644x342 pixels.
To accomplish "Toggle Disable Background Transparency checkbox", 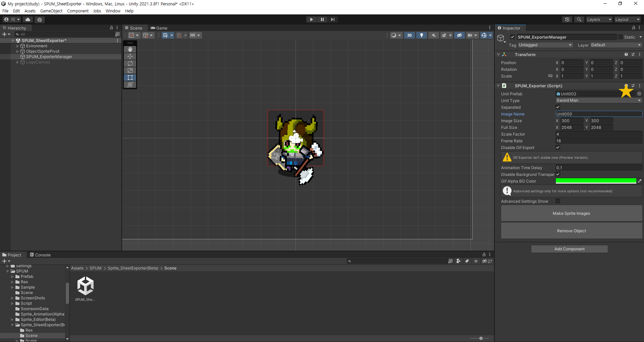I will point(558,175).
